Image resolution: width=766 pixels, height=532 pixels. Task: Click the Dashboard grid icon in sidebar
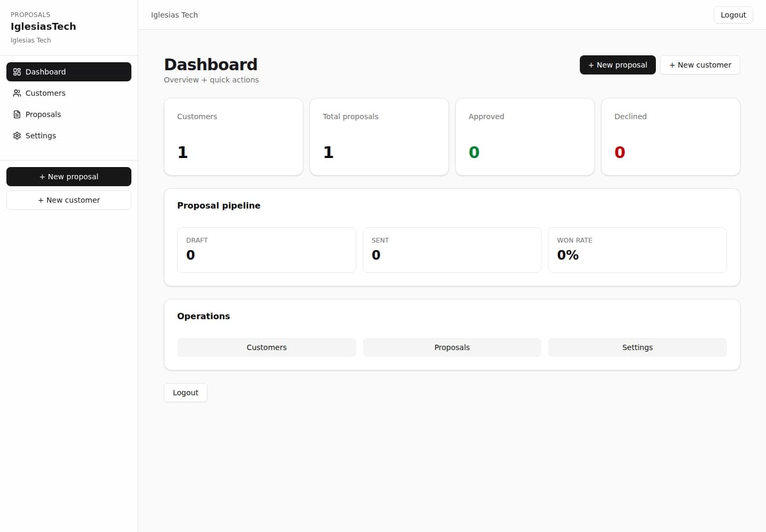tap(17, 72)
